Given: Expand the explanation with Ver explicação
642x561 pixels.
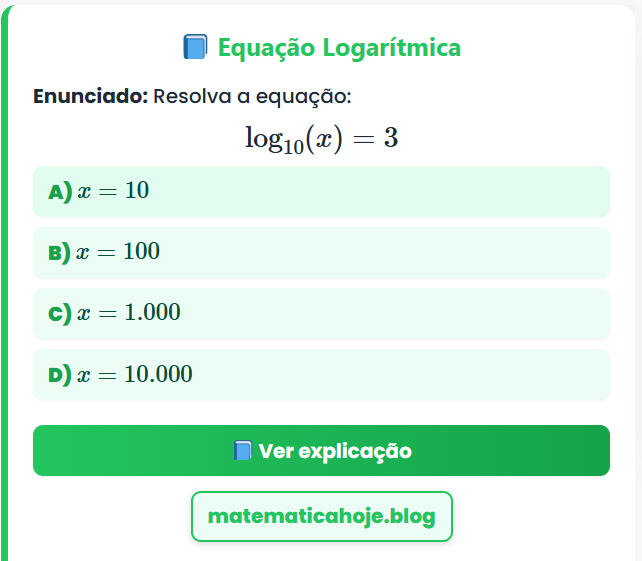Looking at the screenshot, I should [321, 451].
